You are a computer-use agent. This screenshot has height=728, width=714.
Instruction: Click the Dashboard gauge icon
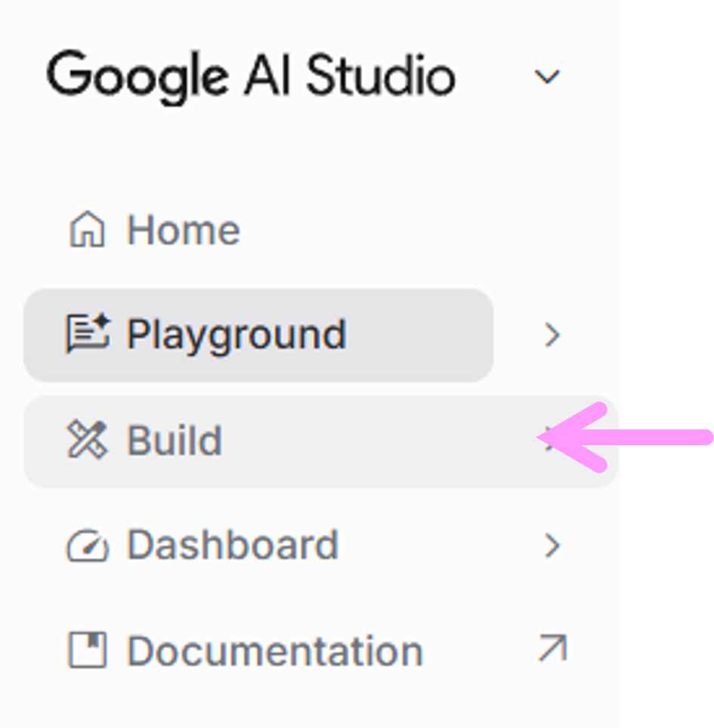click(x=88, y=545)
